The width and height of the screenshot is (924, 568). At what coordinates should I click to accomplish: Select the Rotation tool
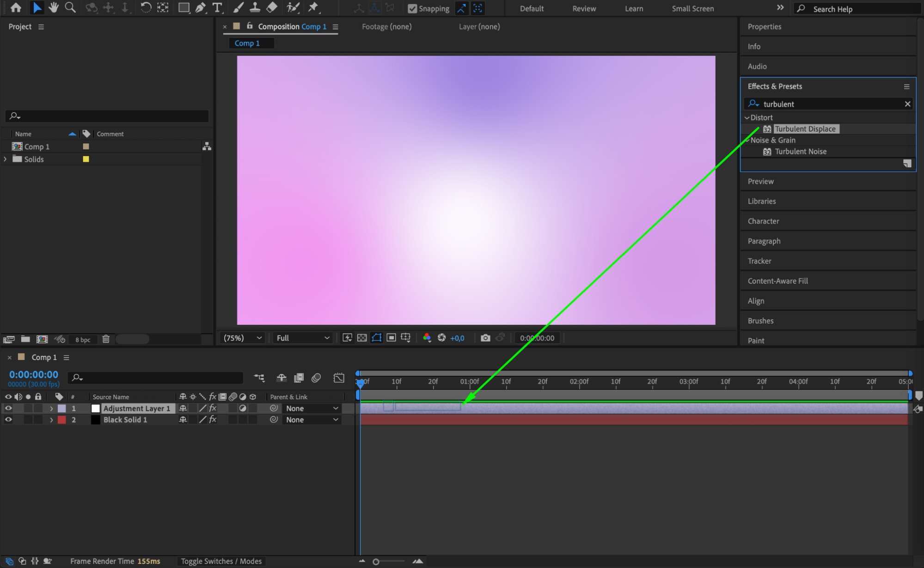click(145, 7)
